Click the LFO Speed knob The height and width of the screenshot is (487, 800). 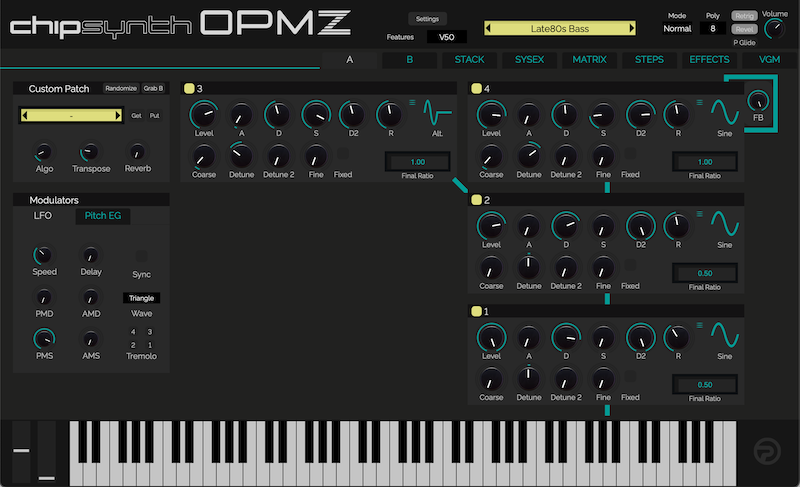point(44,255)
